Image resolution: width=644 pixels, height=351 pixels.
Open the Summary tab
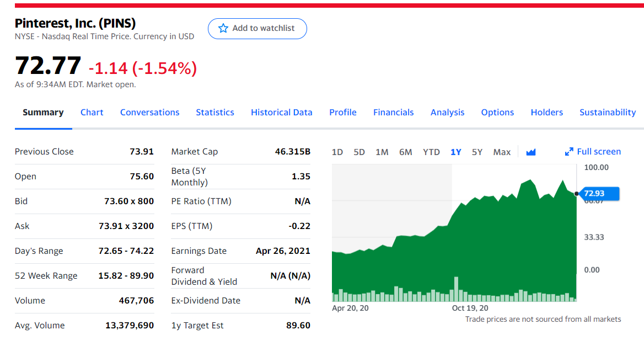(43, 112)
